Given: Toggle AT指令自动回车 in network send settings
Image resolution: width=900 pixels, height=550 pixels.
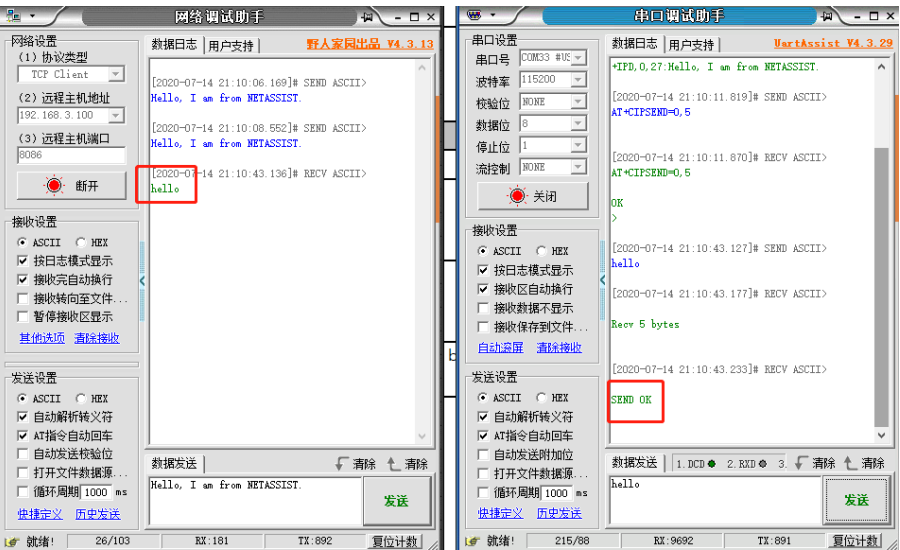Looking at the screenshot, I should [x=22, y=436].
